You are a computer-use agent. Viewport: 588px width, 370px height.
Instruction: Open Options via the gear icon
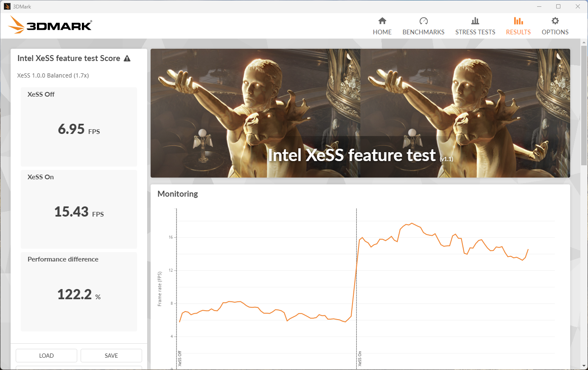point(555,21)
